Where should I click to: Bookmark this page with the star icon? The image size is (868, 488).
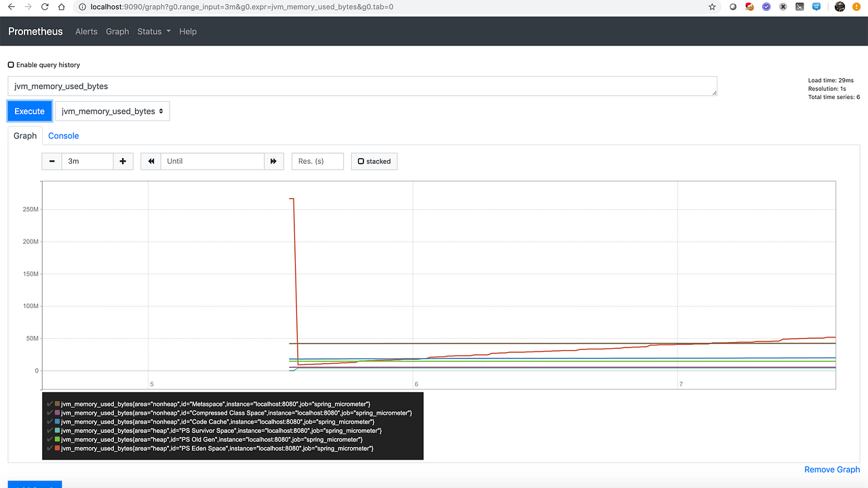[711, 7]
